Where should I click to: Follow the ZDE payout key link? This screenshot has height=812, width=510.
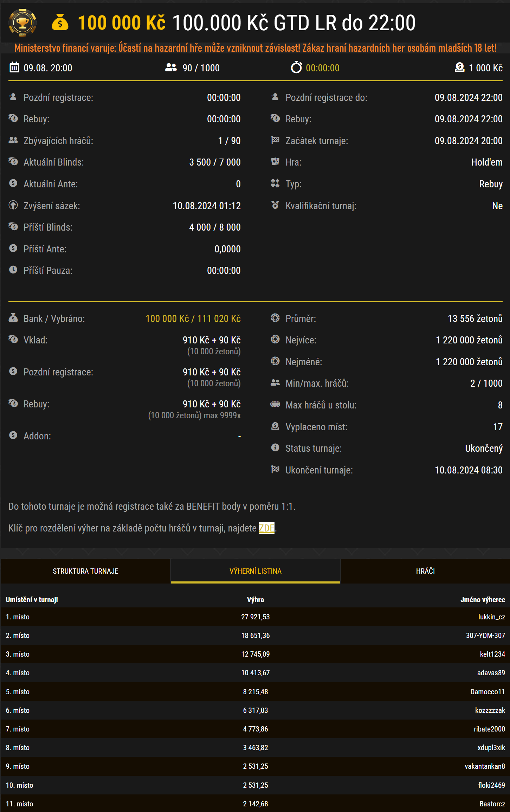tap(266, 528)
